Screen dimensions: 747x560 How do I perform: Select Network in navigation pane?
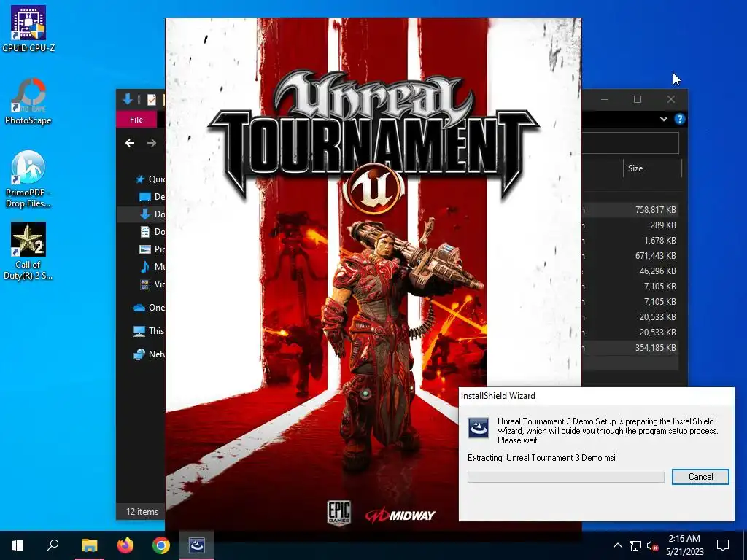coord(141,354)
